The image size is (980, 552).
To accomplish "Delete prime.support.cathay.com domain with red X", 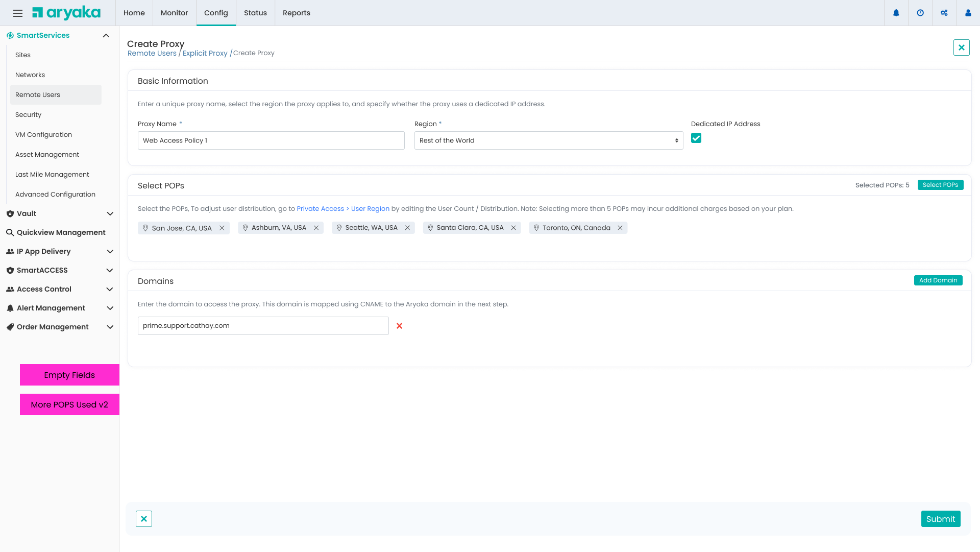I will [399, 326].
